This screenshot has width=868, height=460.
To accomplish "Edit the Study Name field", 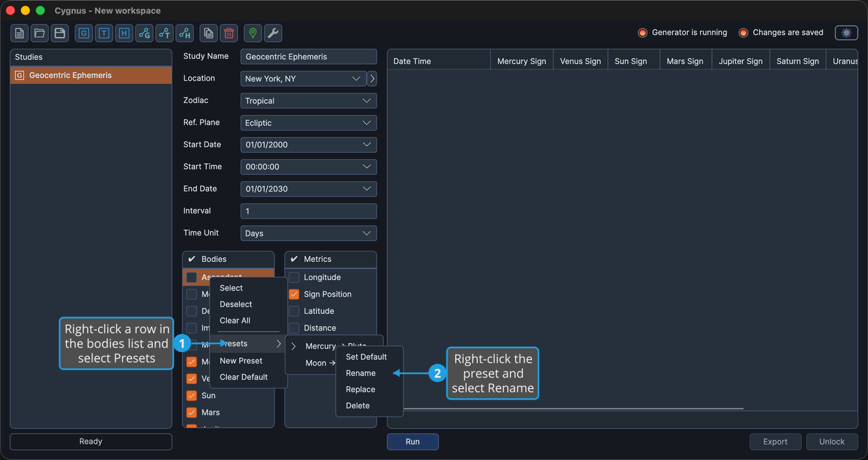I will coord(309,57).
